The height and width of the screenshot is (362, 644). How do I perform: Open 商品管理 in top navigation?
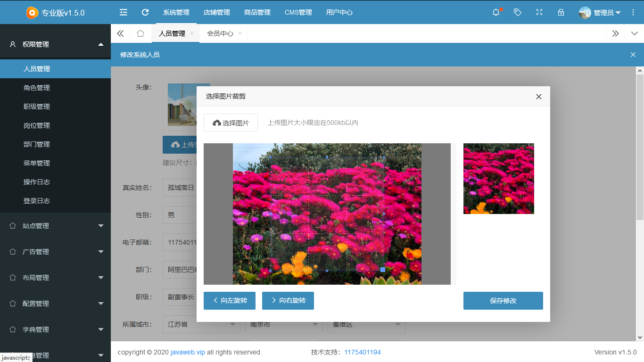(257, 12)
